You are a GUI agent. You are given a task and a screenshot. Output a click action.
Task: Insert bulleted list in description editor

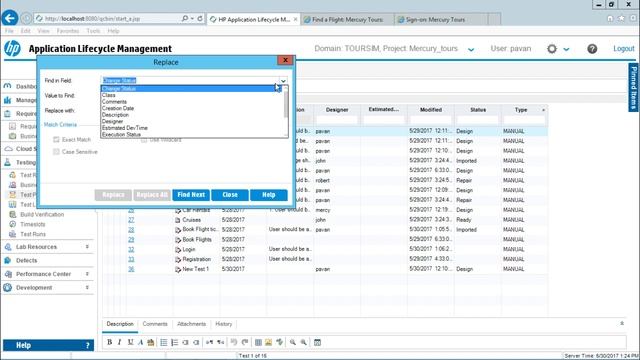[x=164, y=342]
